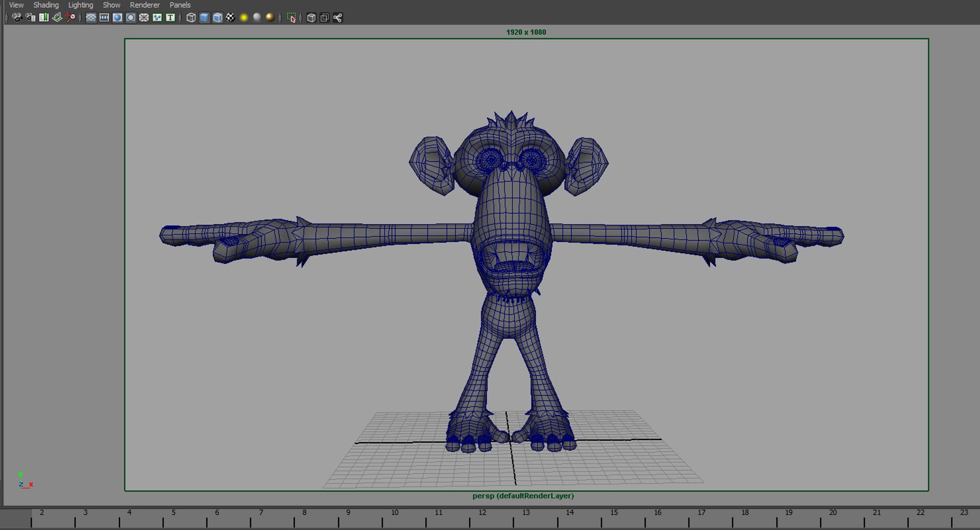Viewport: 980px width, 530px height.
Task: Click Wireframe on Shaded cube icon
Action: pos(217,18)
